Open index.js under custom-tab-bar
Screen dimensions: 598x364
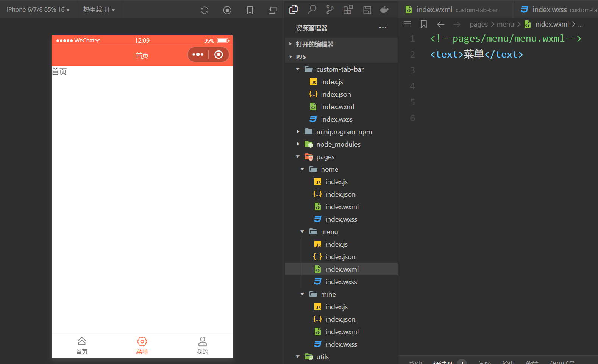[341, 82]
